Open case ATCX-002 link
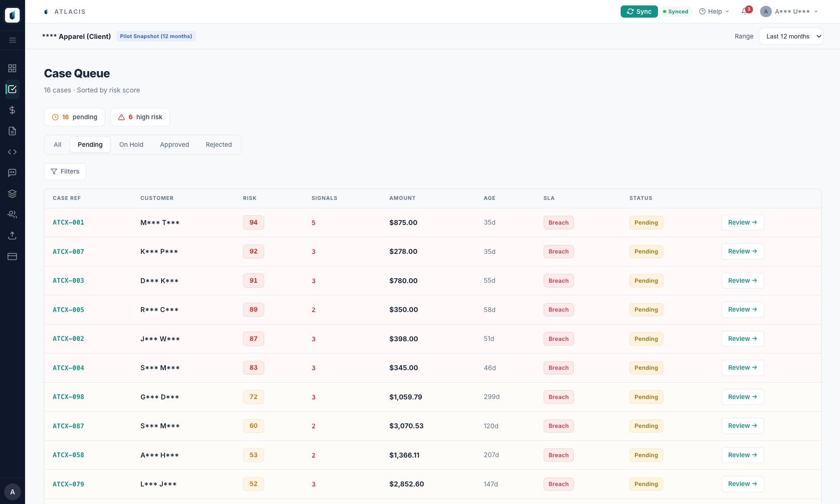 (69, 339)
